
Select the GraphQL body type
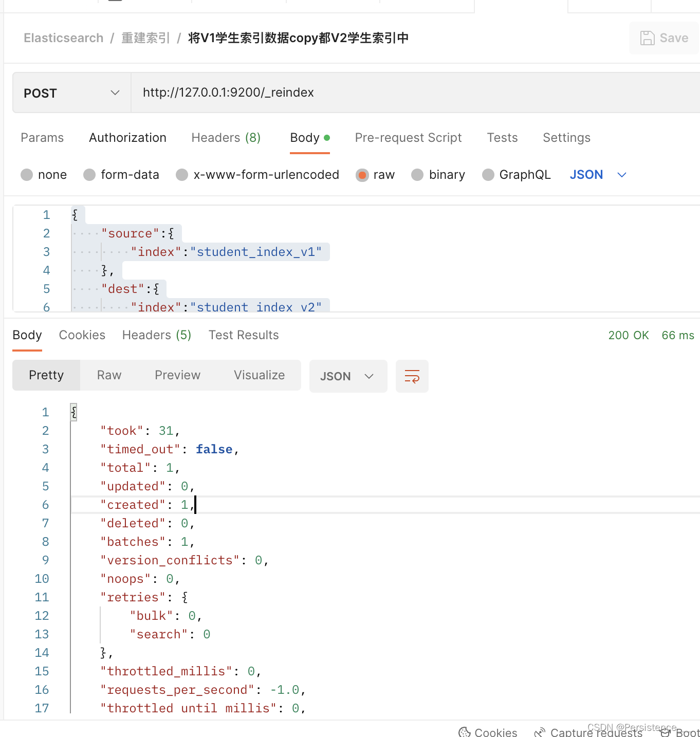(488, 175)
